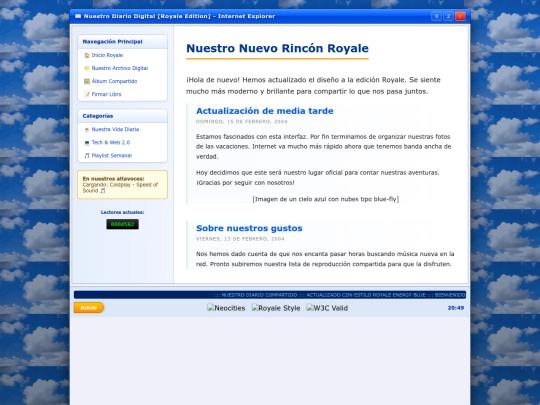
Task: Open the Firmar Libro link
Action: 106,94
